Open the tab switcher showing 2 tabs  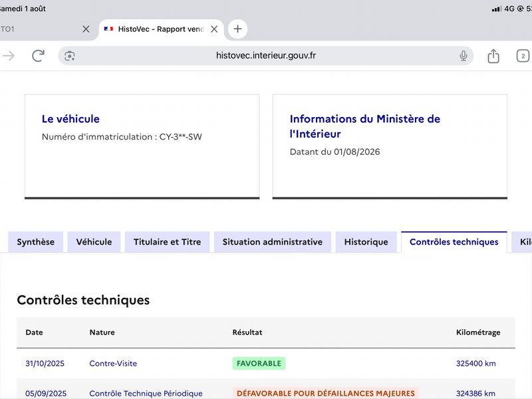(x=523, y=56)
